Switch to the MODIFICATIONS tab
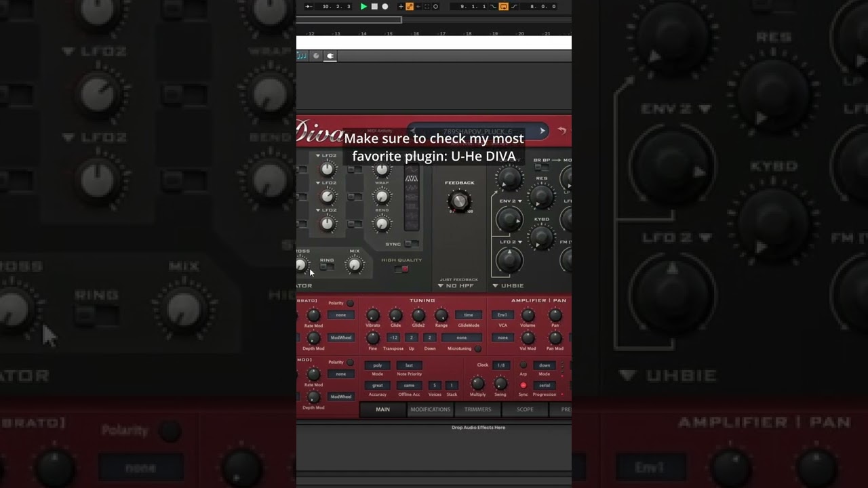Viewport: 868px width, 488px height. [430, 409]
